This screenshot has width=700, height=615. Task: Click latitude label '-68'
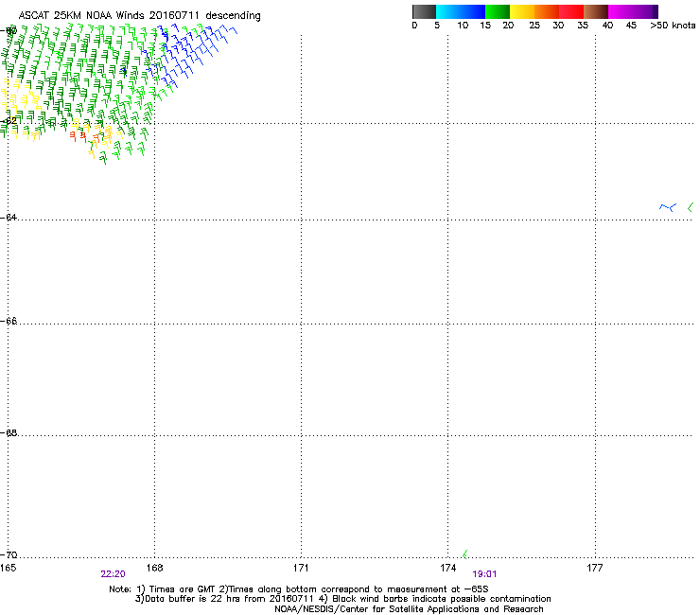click(9, 432)
